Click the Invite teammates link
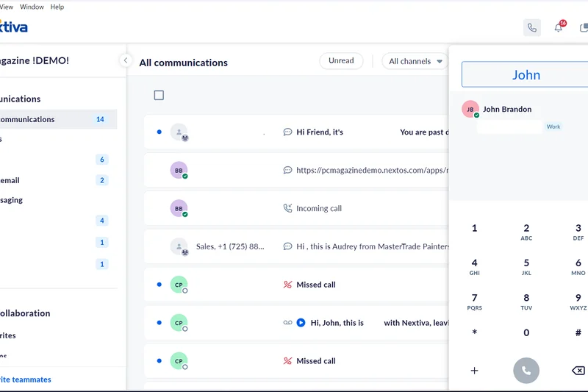 click(x=25, y=379)
